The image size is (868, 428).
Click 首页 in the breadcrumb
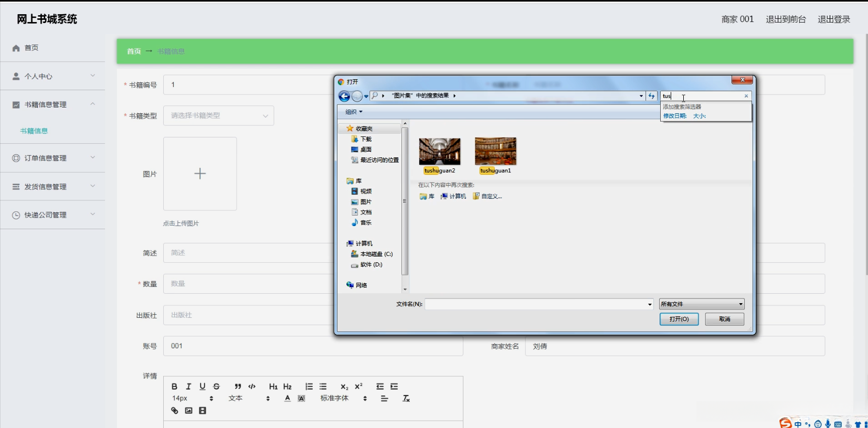[x=134, y=51]
